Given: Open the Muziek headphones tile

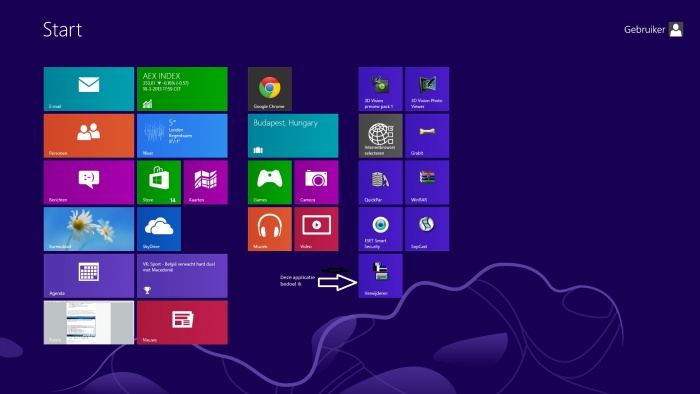Looking at the screenshot, I should pyautogui.click(x=270, y=229).
